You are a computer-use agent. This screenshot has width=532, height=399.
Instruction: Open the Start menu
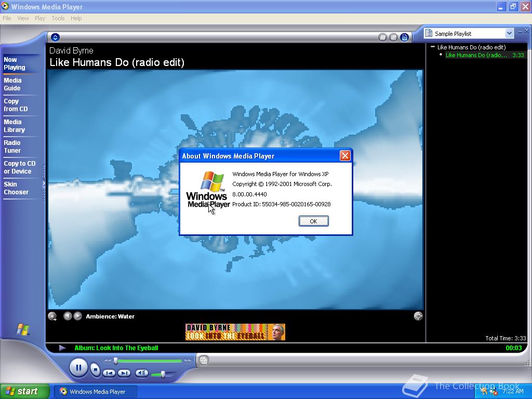(25, 391)
